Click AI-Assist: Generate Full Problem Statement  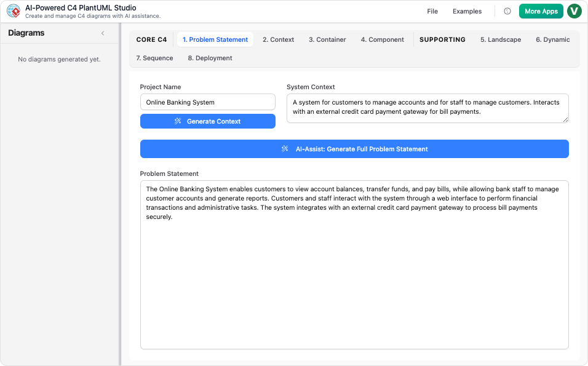coord(354,148)
